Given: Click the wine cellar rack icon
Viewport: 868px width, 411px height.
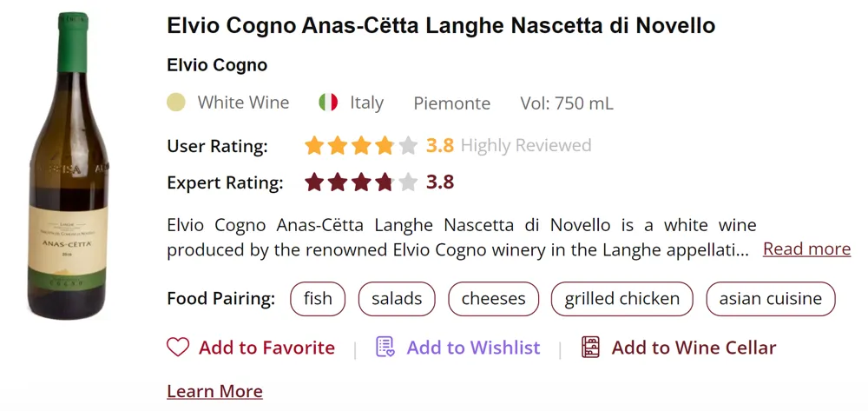Looking at the screenshot, I should (x=590, y=348).
